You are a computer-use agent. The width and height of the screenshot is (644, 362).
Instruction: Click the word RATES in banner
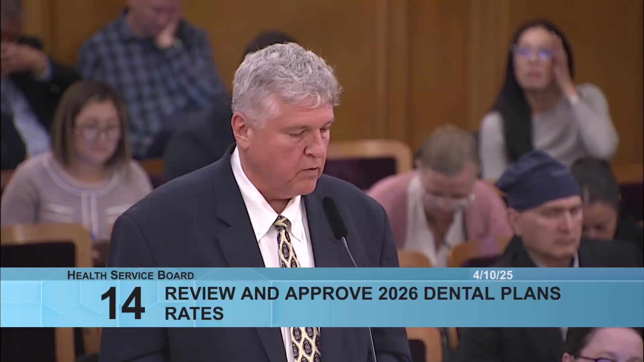(194, 314)
